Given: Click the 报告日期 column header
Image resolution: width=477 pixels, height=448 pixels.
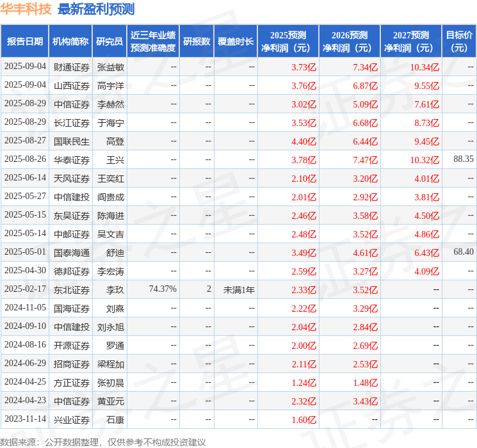Looking at the screenshot, I should tap(25, 42).
